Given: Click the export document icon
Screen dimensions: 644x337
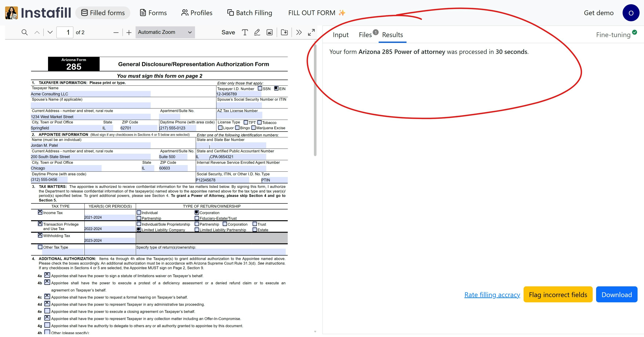Looking at the screenshot, I should coord(284,32).
